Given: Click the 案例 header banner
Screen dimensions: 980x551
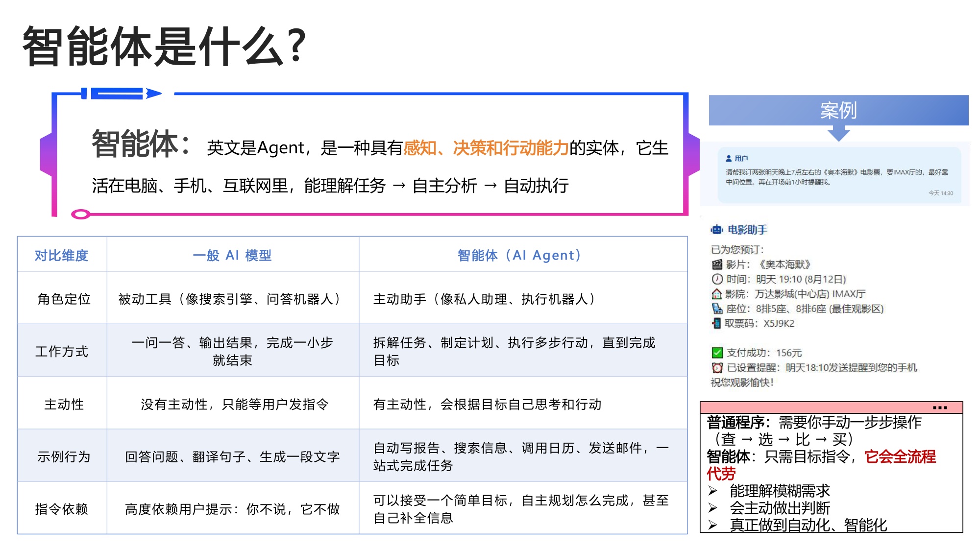Looking at the screenshot, I should point(838,110).
